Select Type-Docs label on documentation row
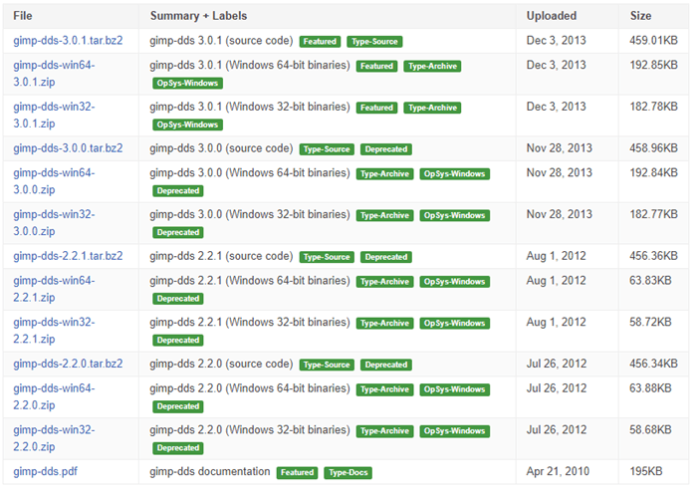Image resolution: width=696 pixels, height=498 pixels. (x=348, y=472)
